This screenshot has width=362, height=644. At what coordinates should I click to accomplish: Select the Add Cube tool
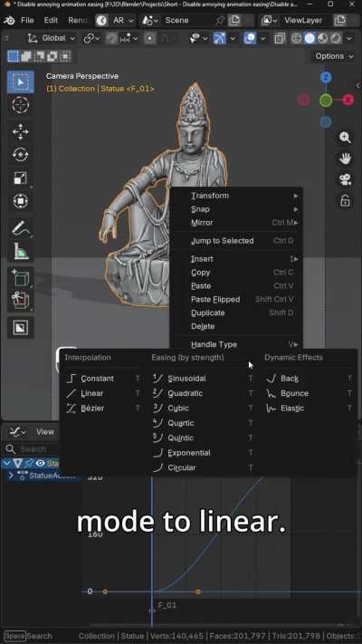20,278
